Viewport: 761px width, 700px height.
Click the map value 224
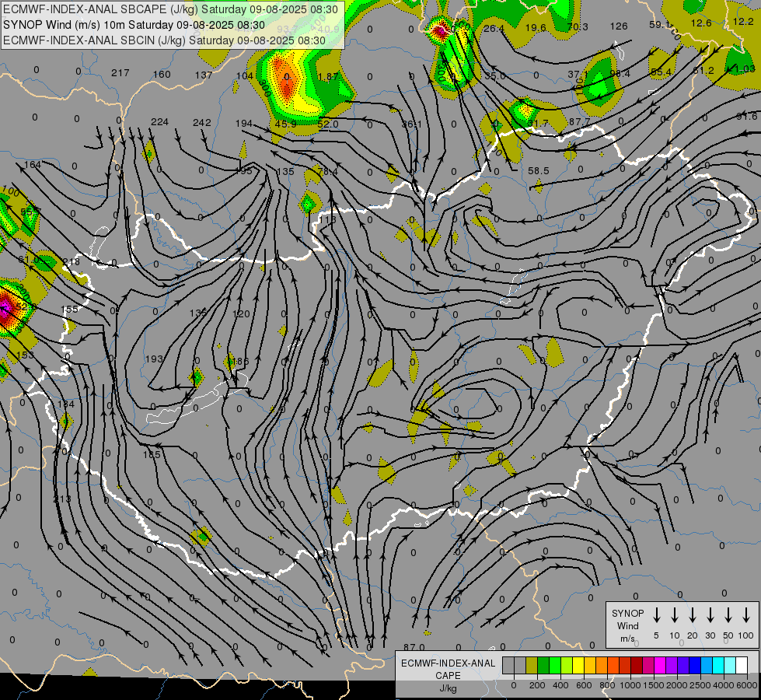159,122
